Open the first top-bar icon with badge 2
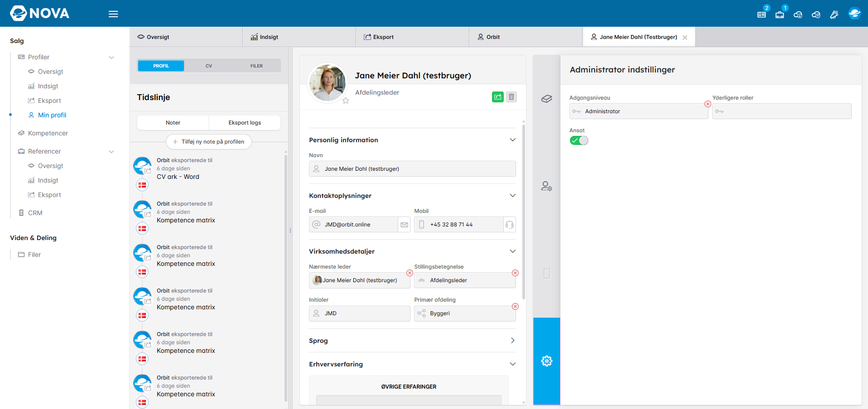 (762, 14)
